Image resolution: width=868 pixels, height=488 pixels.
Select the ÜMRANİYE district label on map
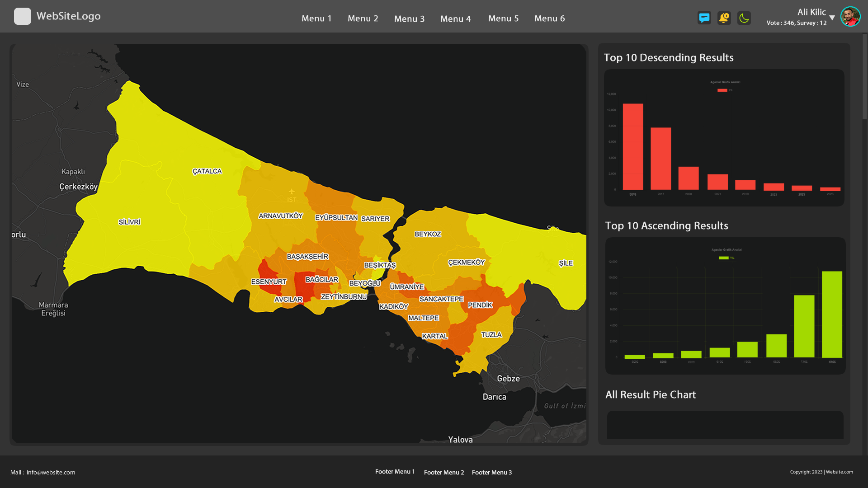407,287
